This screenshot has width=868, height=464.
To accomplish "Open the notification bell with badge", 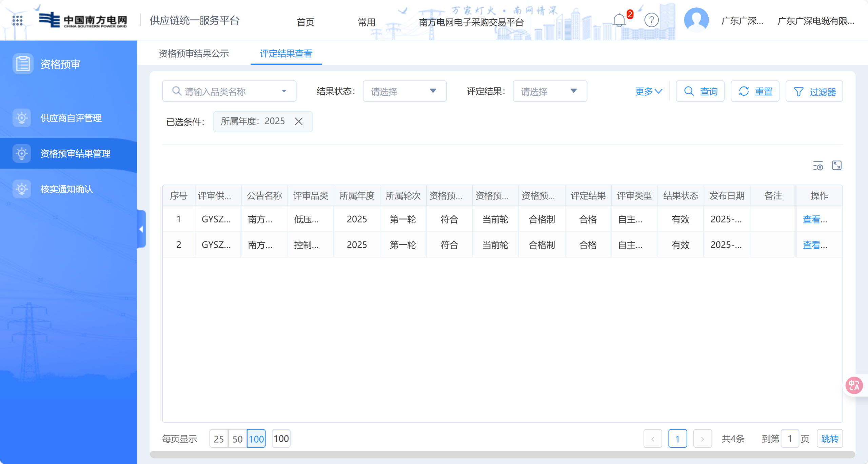I will [619, 20].
